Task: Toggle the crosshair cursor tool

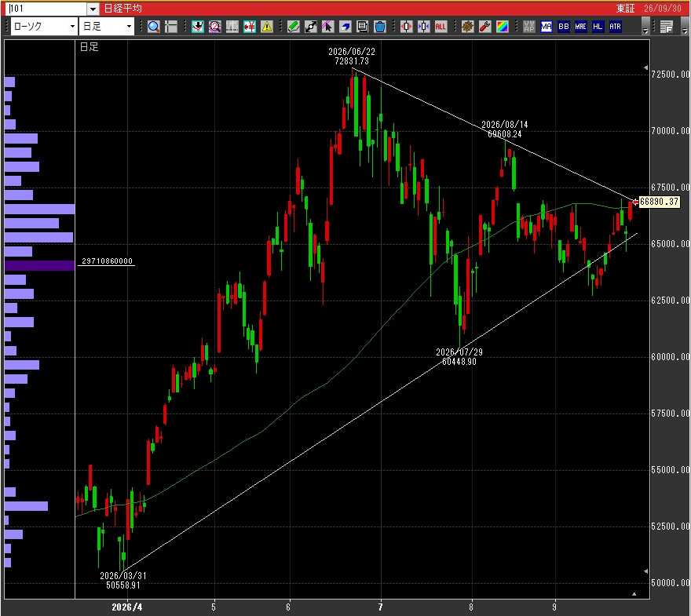Action: (170, 27)
